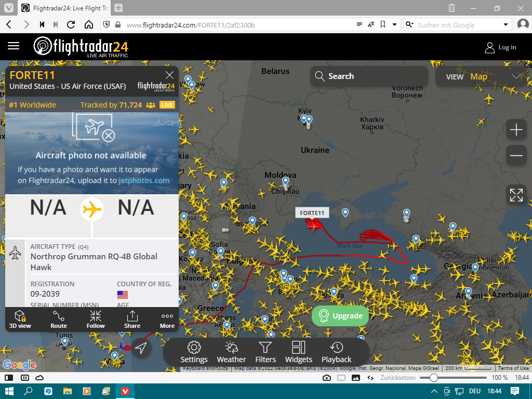Open Windows Start menu

(9, 391)
